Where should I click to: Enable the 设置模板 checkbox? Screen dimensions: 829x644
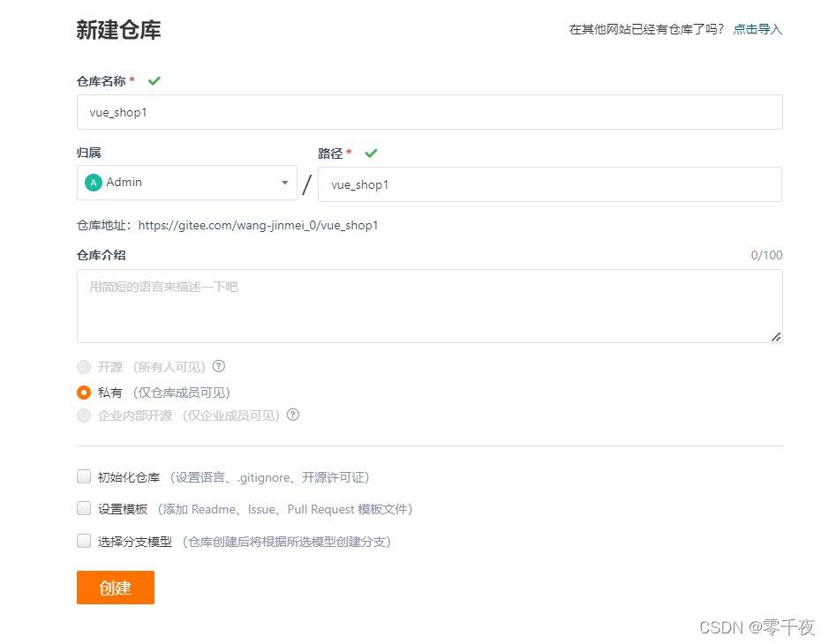click(84, 508)
